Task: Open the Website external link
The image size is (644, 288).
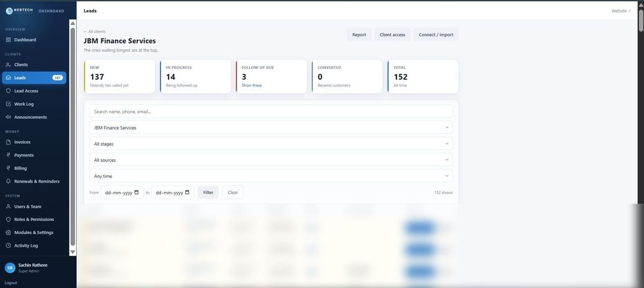Action: [621, 11]
